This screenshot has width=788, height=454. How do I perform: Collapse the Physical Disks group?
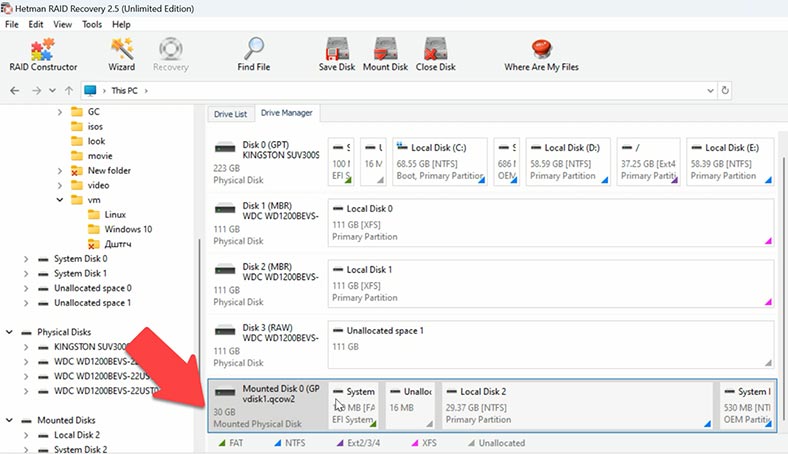point(9,332)
